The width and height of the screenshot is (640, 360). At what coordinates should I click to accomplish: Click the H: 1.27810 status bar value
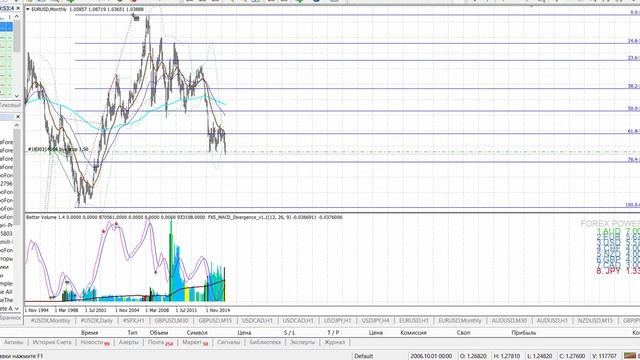coord(507,356)
